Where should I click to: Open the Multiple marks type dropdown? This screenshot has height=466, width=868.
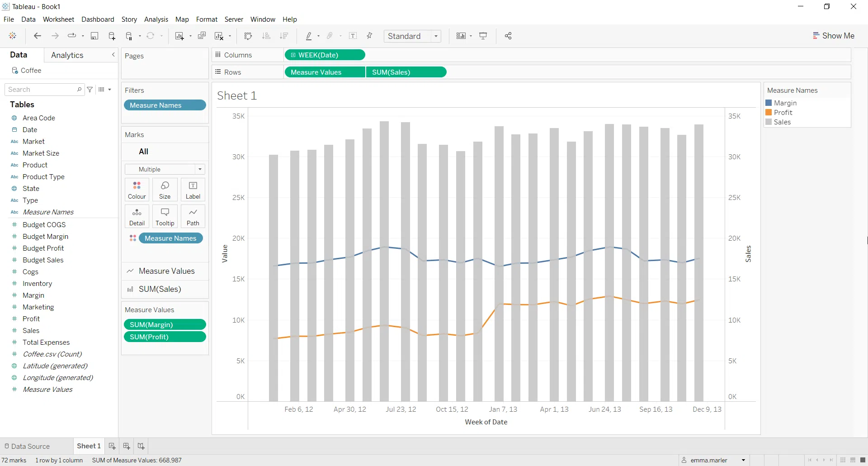coord(199,169)
